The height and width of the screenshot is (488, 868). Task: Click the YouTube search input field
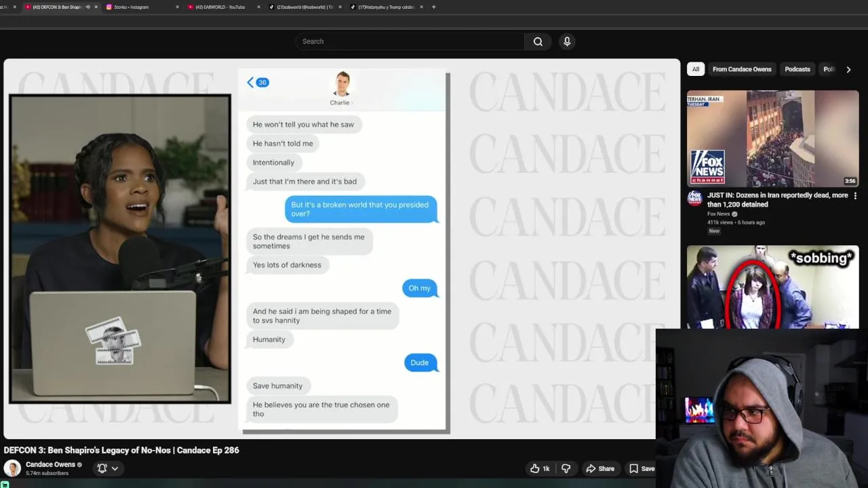pos(410,41)
